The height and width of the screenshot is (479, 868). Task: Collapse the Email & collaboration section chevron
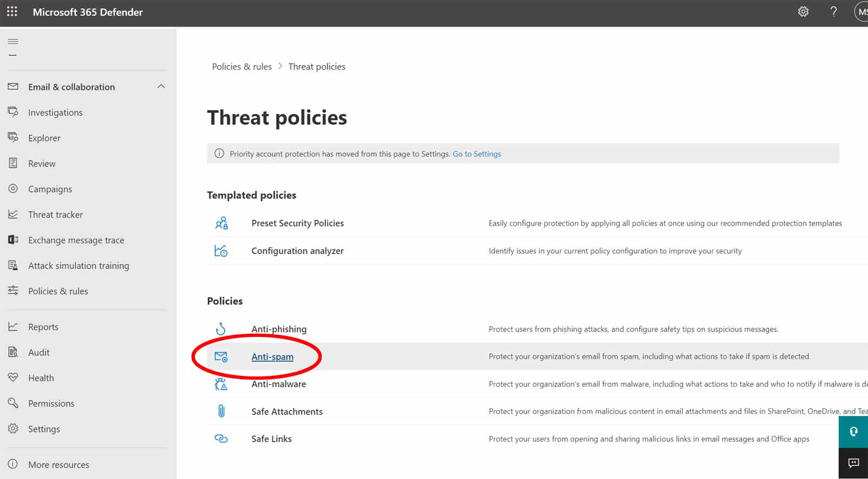tap(161, 86)
